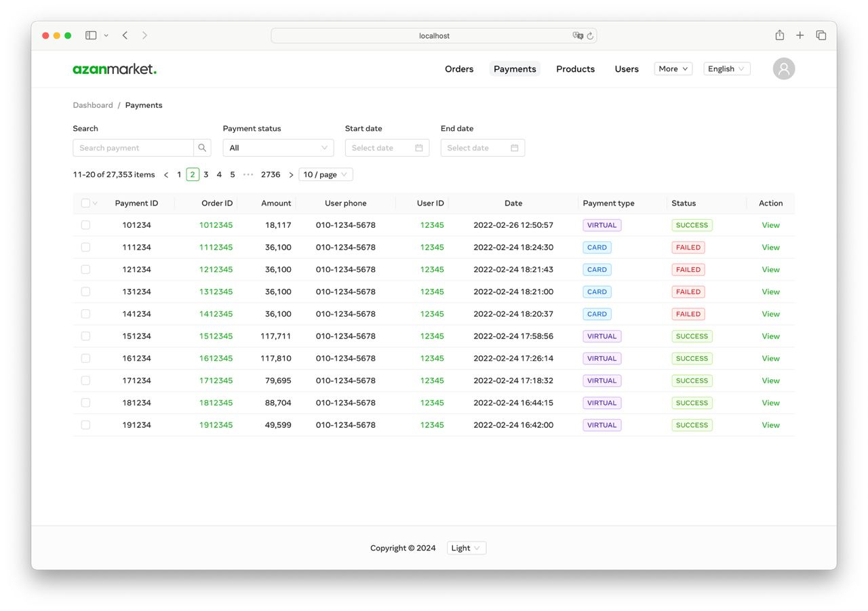The image size is (868, 611).
Task: Click the search magnifier icon beside search payment
Action: click(x=201, y=147)
